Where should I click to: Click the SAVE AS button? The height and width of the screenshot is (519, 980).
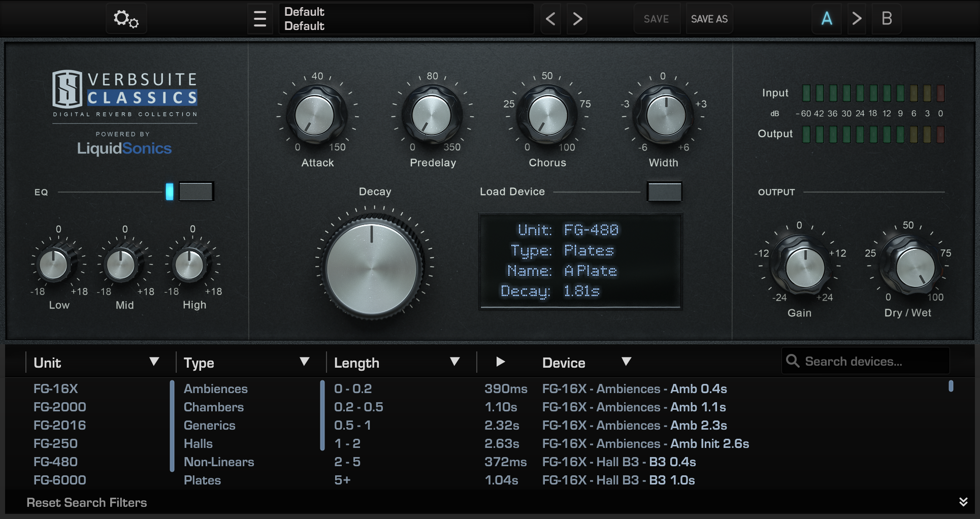point(709,18)
